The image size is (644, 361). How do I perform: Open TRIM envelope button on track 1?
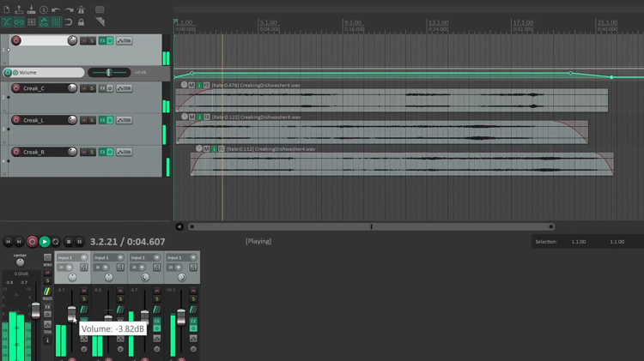click(x=125, y=40)
